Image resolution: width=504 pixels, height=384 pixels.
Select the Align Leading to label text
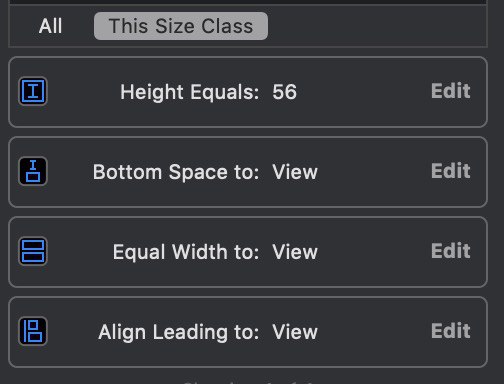[178, 332]
